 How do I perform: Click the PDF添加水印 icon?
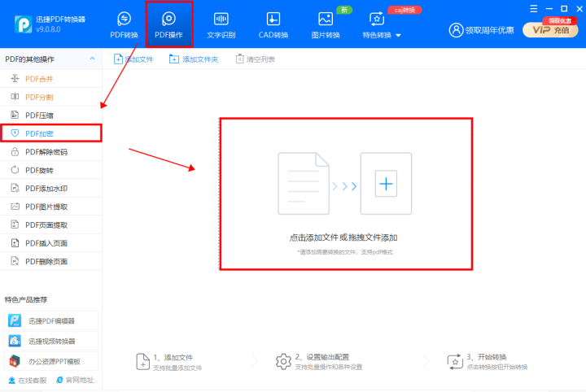pyautogui.click(x=15, y=188)
